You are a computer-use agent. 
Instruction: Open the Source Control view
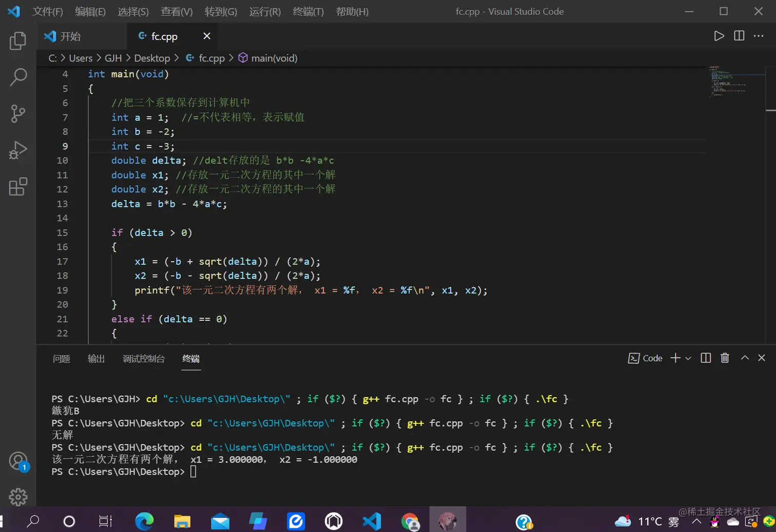(18, 113)
